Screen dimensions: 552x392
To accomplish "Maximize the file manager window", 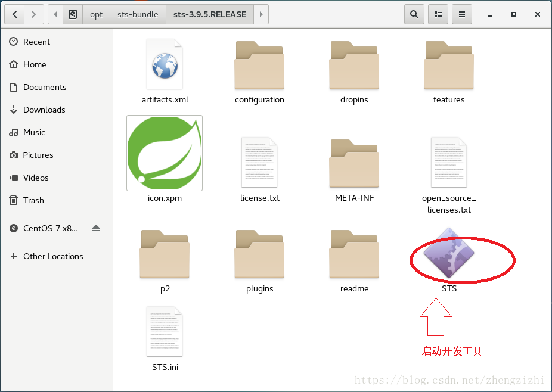I will coord(514,14).
